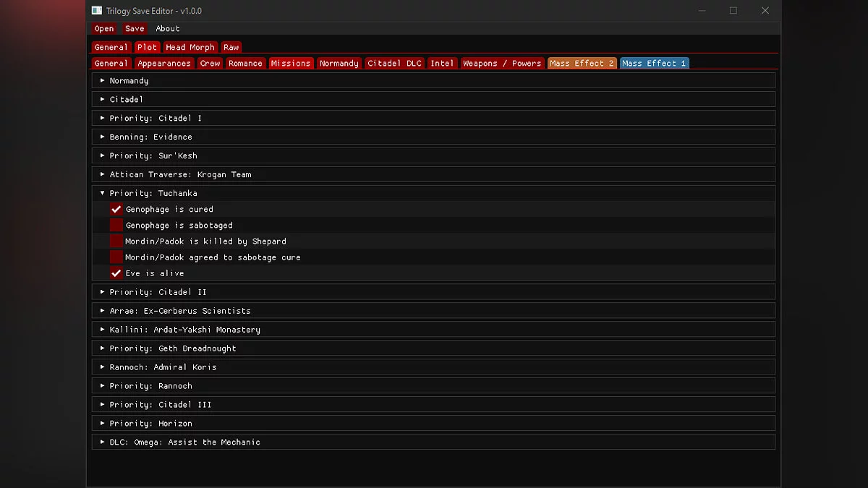Viewport: 868px width, 488px height.
Task: Expand Arrae: Ex-Cerberus Scientists section
Action: click(x=433, y=311)
